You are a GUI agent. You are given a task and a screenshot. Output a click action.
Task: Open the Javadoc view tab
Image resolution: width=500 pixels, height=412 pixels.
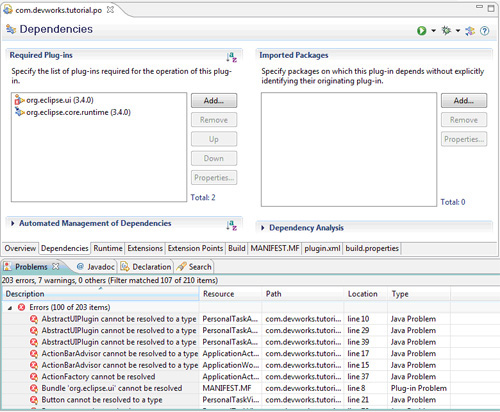tap(96, 267)
